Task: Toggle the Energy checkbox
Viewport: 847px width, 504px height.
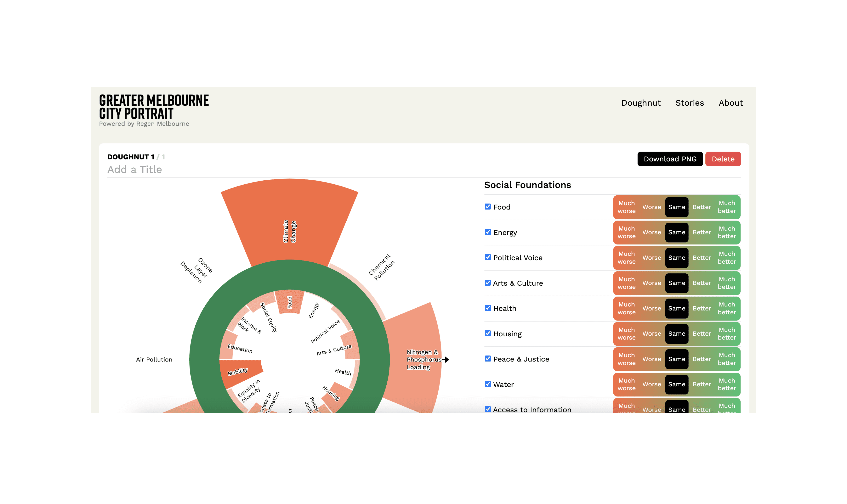Action: [x=488, y=232]
